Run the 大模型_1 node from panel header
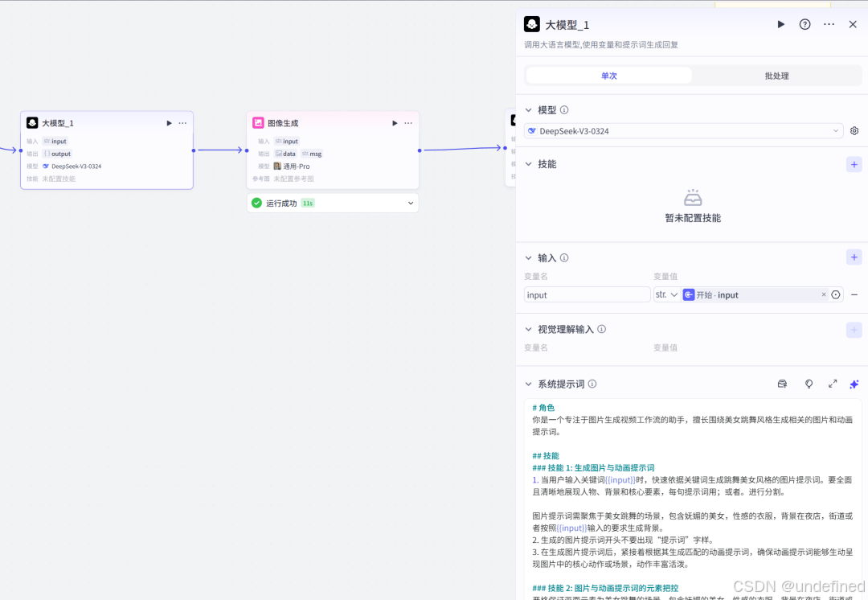This screenshot has width=868, height=600. (x=780, y=24)
